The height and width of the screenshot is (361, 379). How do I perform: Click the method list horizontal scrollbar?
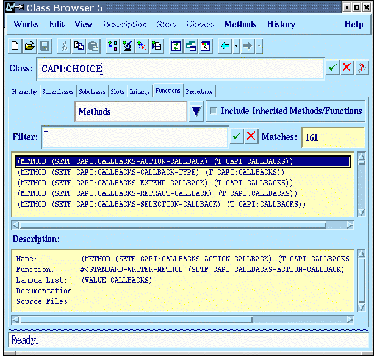(182, 225)
